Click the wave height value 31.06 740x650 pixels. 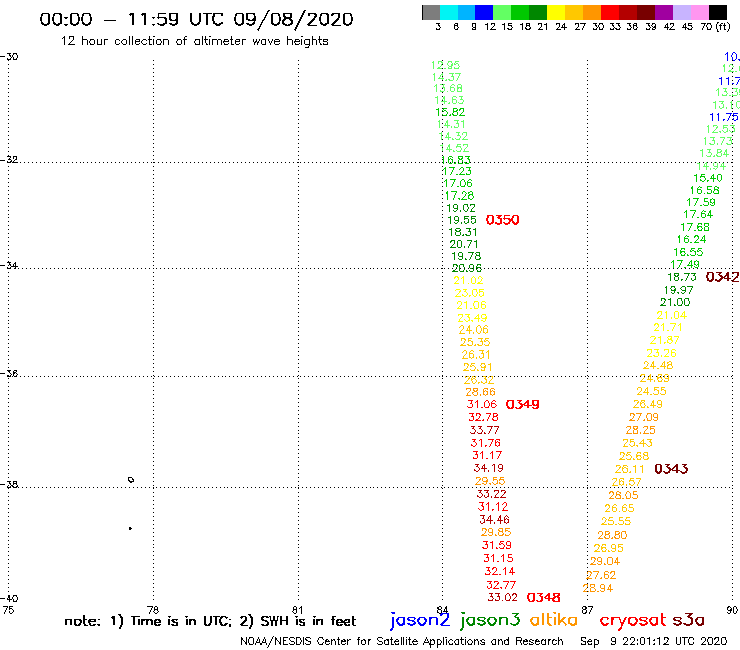pos(482,405)
